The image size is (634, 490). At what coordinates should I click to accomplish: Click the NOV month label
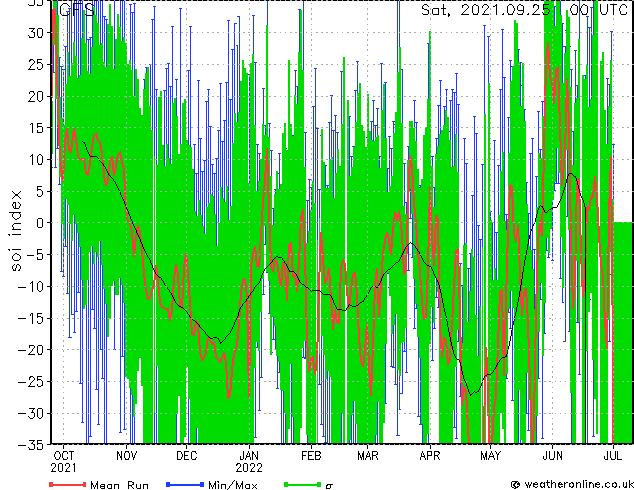coord(127,456)
